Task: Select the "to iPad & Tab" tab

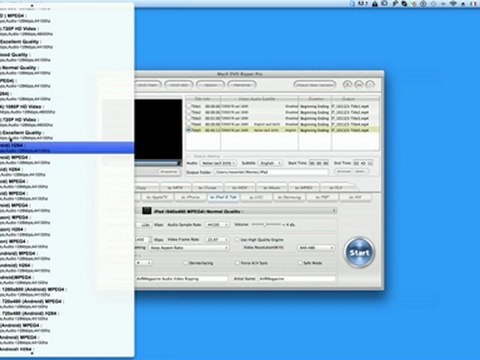Action: coord(223,197)
